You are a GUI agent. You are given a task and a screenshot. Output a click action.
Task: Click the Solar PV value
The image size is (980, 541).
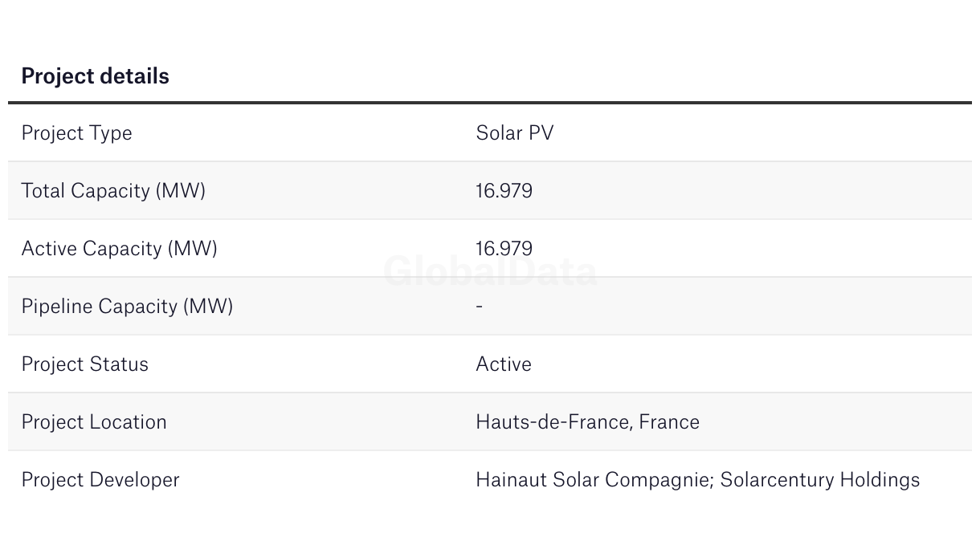(514, 133)
